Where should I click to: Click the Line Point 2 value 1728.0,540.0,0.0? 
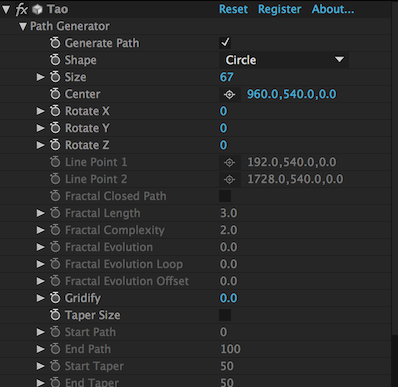click(x=295, y=179)
